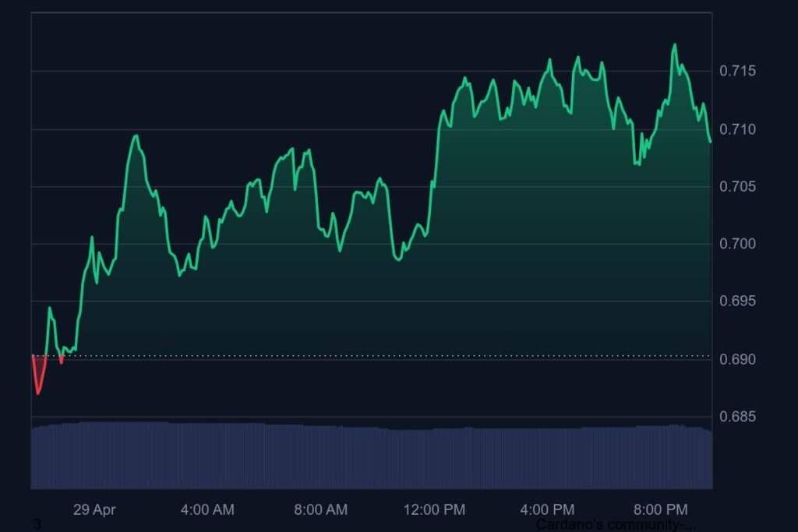
Task: Click the red dip below opening price
Action: pyautogui.click(x=39, y=375)
